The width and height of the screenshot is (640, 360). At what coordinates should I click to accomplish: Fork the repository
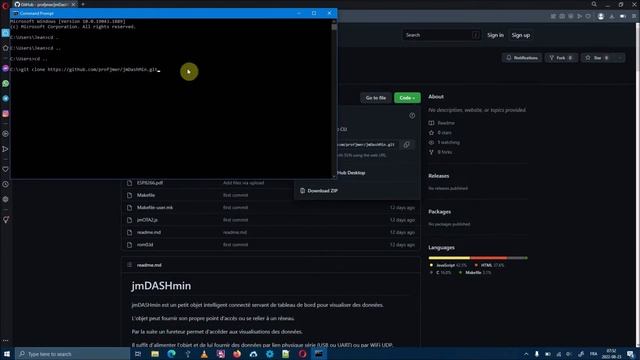coord(561,58)
